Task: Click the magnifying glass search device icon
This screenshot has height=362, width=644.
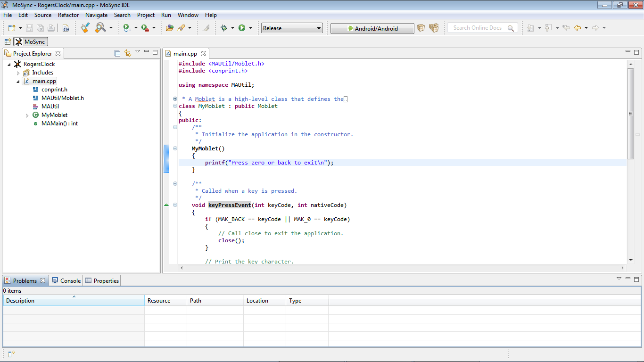Action: tap(100, 28)
